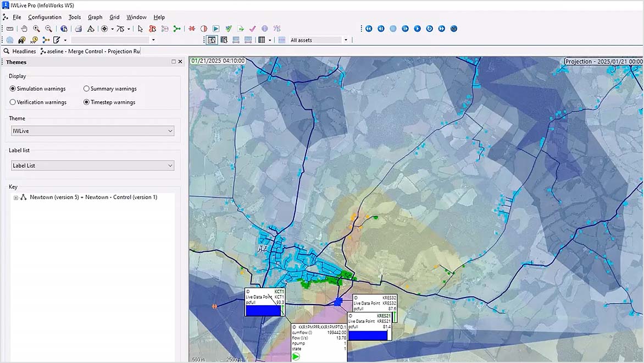Image resolution: width=644 pixels, height=363 pixels.
Task: Switch to the Headlines tab
Action: (x=24, y=51)
